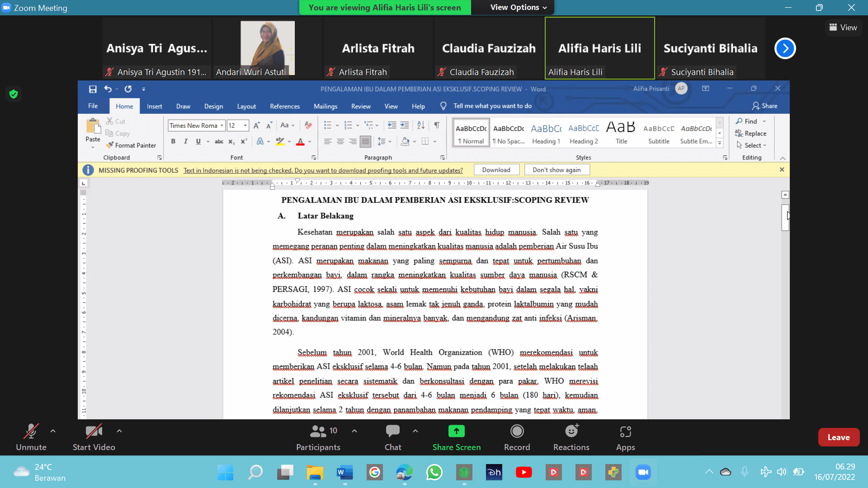Screen dimensions: 868x488
Task: Decrease paragraph indent
Action: 392,125
